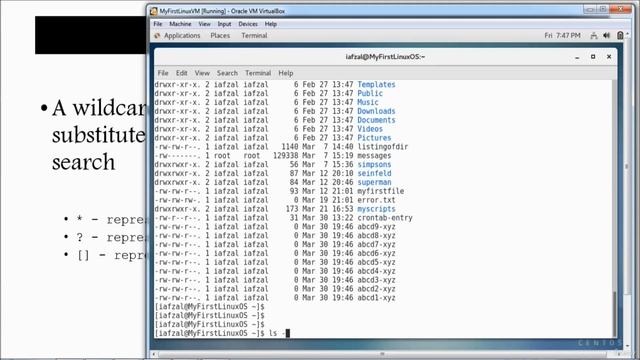Click the listingofdir file name

click(382, 147)
